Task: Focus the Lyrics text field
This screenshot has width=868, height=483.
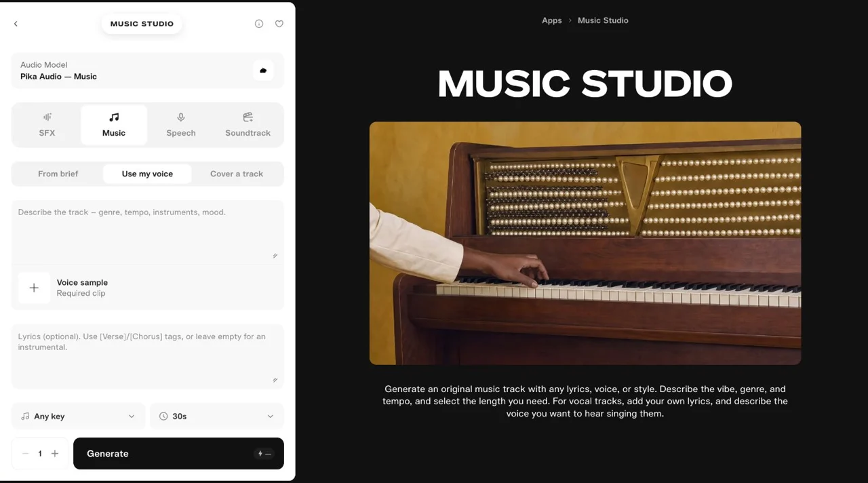Action: tap(148, 356)
